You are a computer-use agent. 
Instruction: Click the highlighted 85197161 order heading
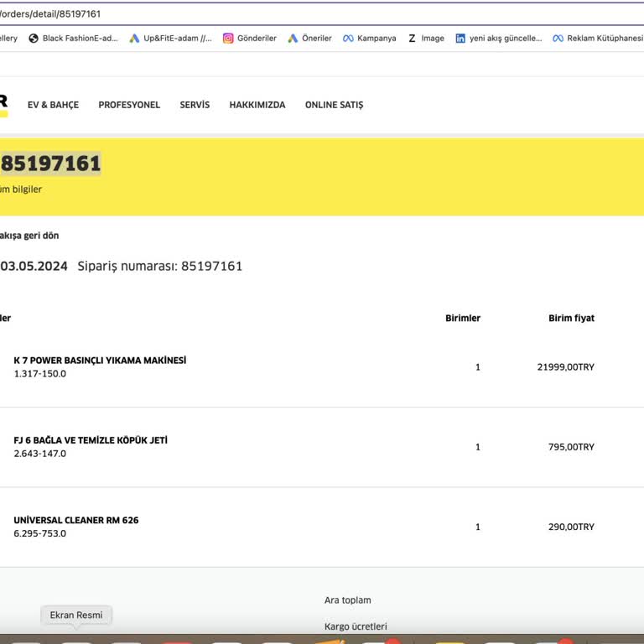pos(50,164)
